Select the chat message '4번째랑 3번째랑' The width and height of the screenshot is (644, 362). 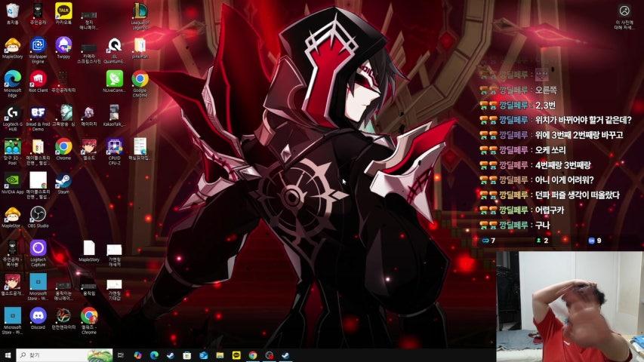click(x=562, y=165)
